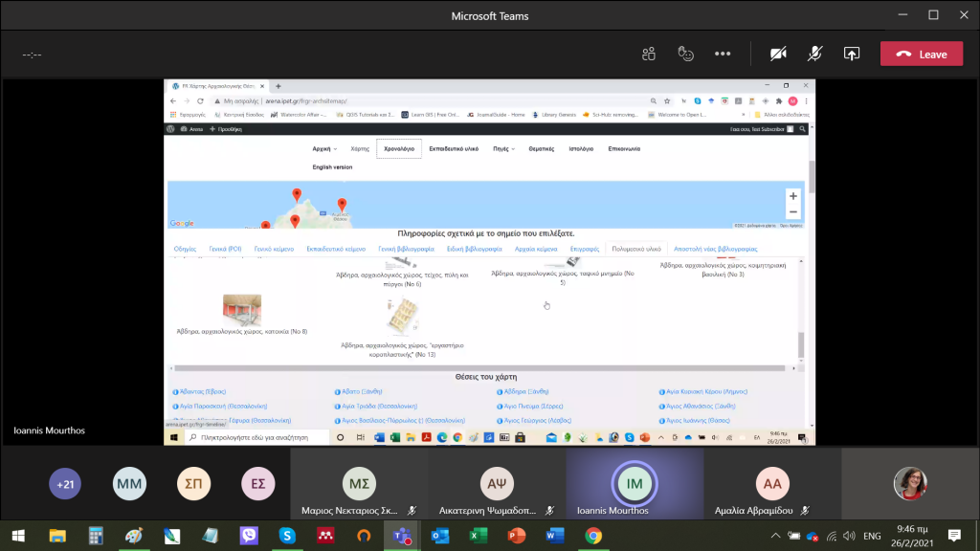Click the system volume icon
Screen dimensions: 980x551
point(850,536)
